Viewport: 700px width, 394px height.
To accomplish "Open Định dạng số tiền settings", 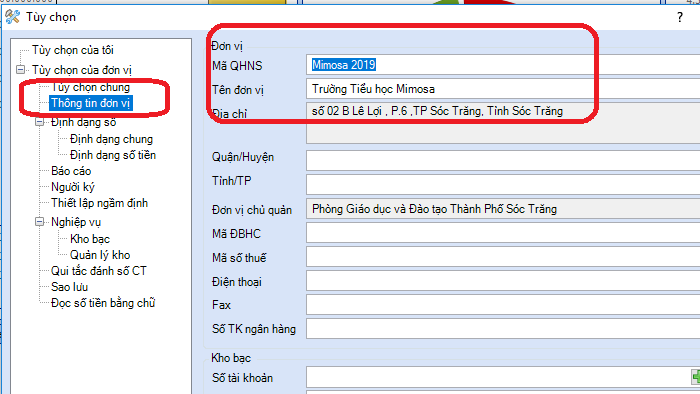I will (x=113, y=155).
